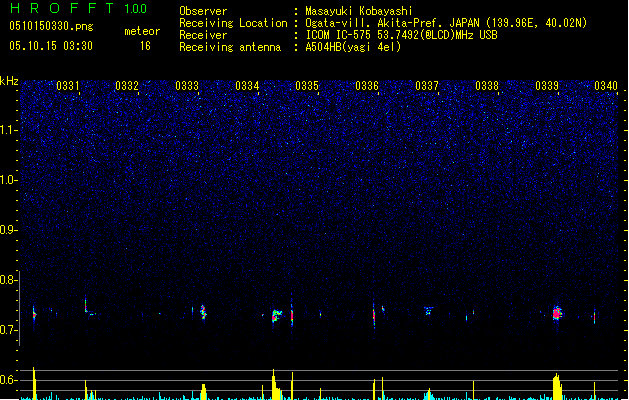Image resolution: width=629 pixels, height=400 pixels.
Task: Click the 0.6 kHz frequency tick label
Action: coord(8,380)
